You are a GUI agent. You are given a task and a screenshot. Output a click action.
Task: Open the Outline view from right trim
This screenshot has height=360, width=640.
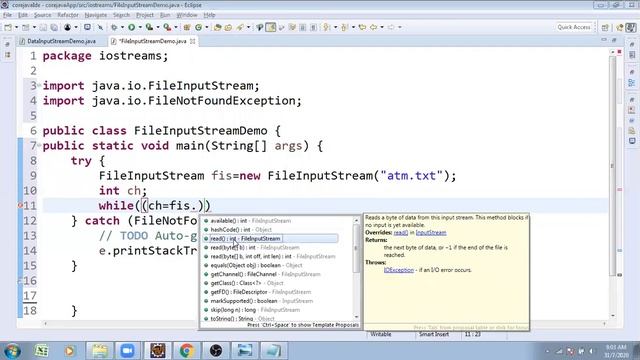(632, 82)
